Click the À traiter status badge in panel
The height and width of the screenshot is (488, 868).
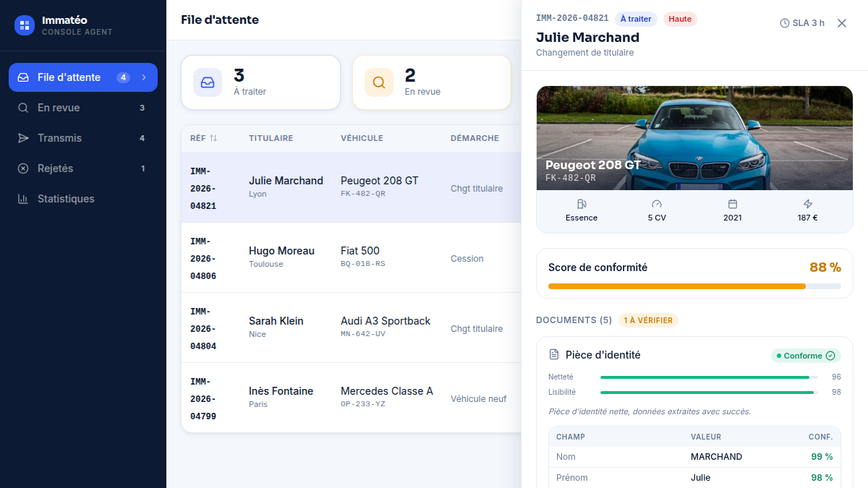tap(636, 19)
